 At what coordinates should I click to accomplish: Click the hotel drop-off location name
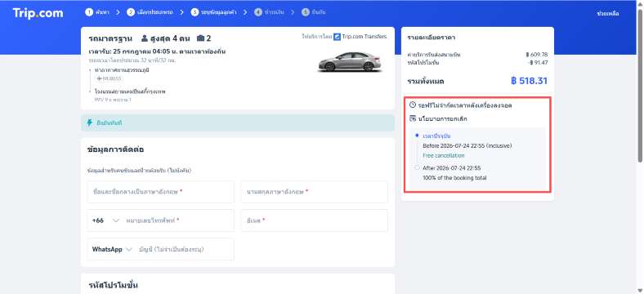(130, 91)
